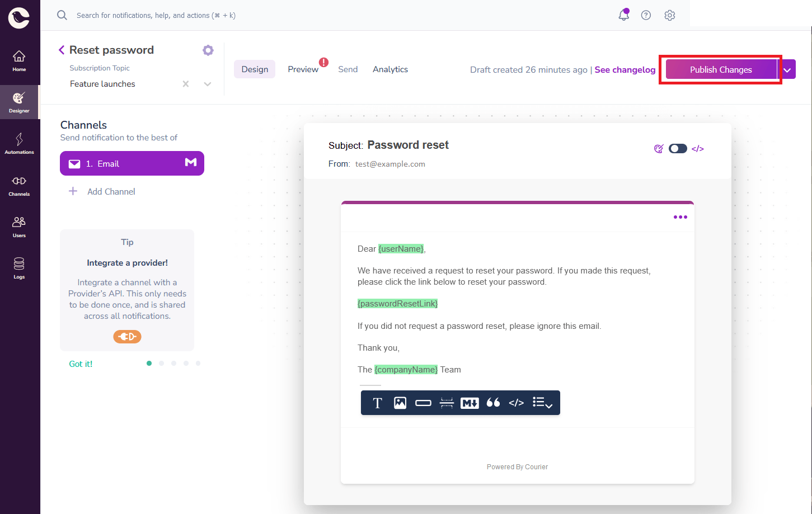This screenshot has height=514, width=812.
Task: Open the Automations section in the sidebar
Action: click(x=20, y=144)
